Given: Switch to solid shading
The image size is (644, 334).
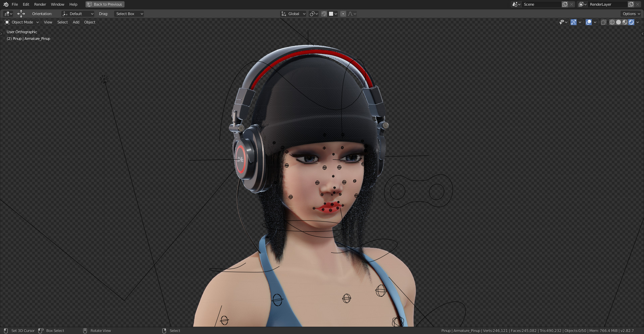Looking at the screenshot, I should click(x=619, y=22).
